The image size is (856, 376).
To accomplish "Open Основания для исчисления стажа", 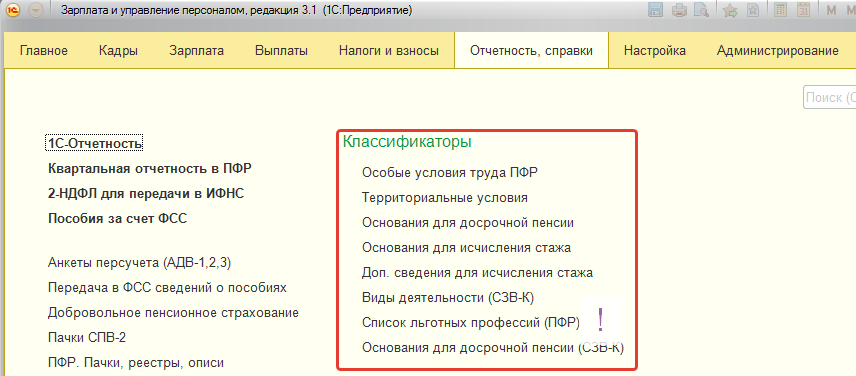I will click(466, 248).
